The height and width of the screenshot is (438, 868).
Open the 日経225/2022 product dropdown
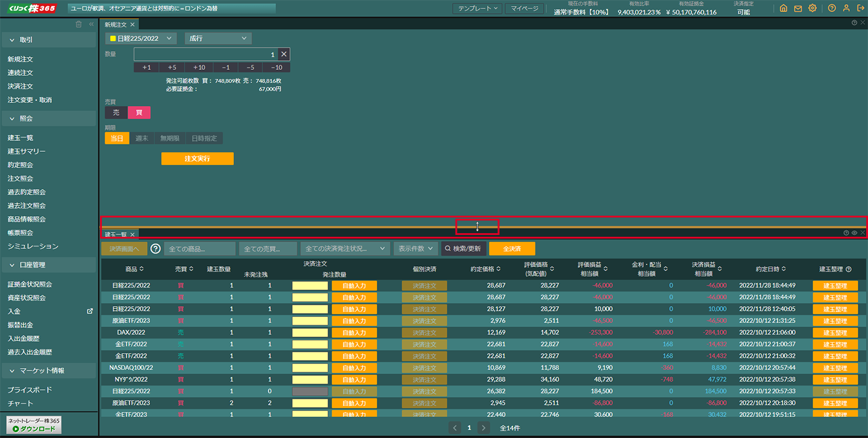coord(140,39)
